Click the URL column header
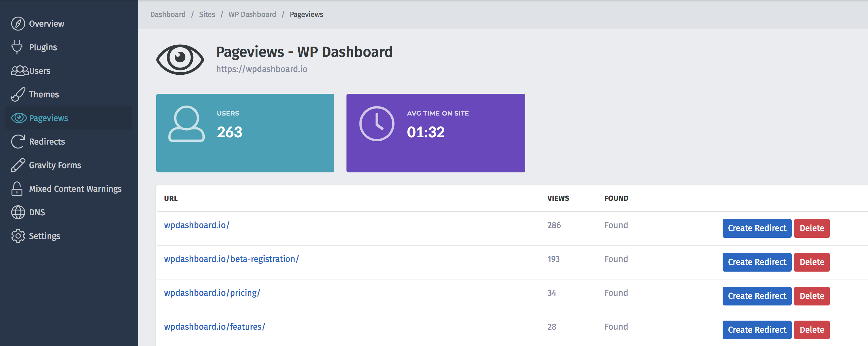The image size is (868, 346). pyautogui.click(x=171, y=198)
